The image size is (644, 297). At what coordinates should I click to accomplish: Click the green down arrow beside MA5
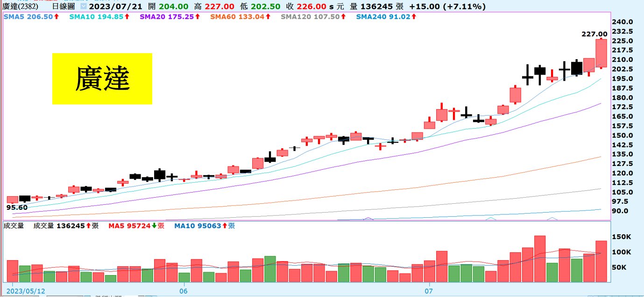point(154,226)
